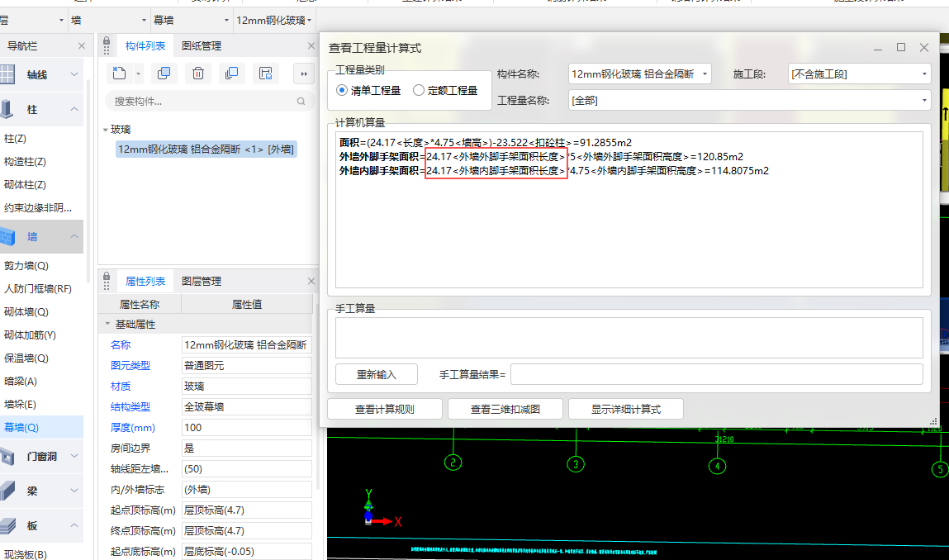Image resolution: width=949 pixels, height=560 pixels.
Task: Click the 重新输入 button
Action: [x=377, y=375]
